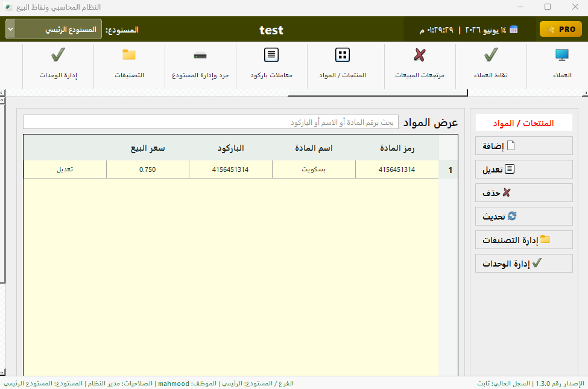Click the 0.750 price cell

click(147, 169)
